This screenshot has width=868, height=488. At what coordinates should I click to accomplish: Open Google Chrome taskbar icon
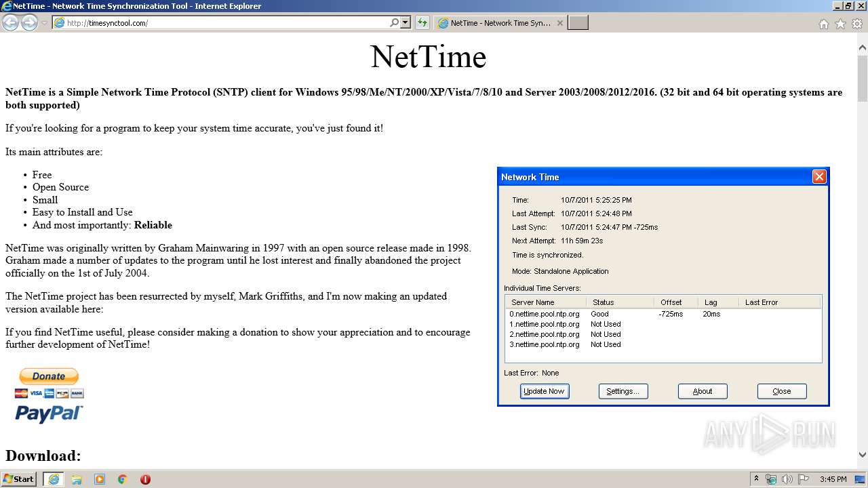pos(123,479)
